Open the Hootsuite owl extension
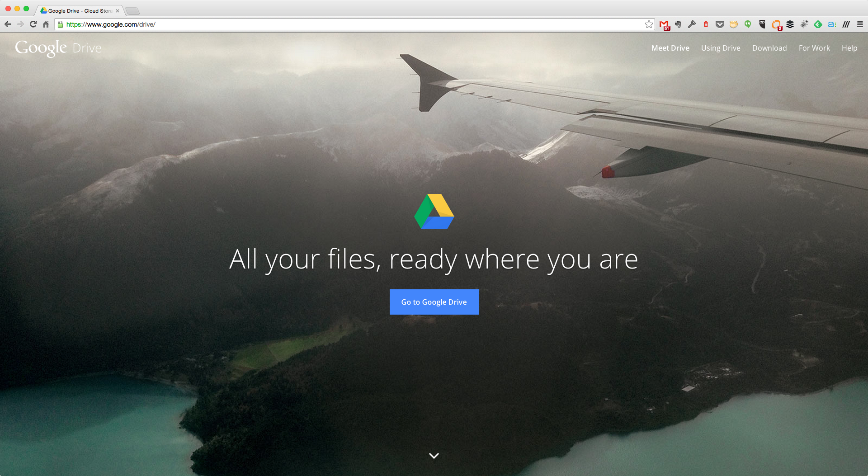Viewport: 868px width, 476px height. [762, 24]
